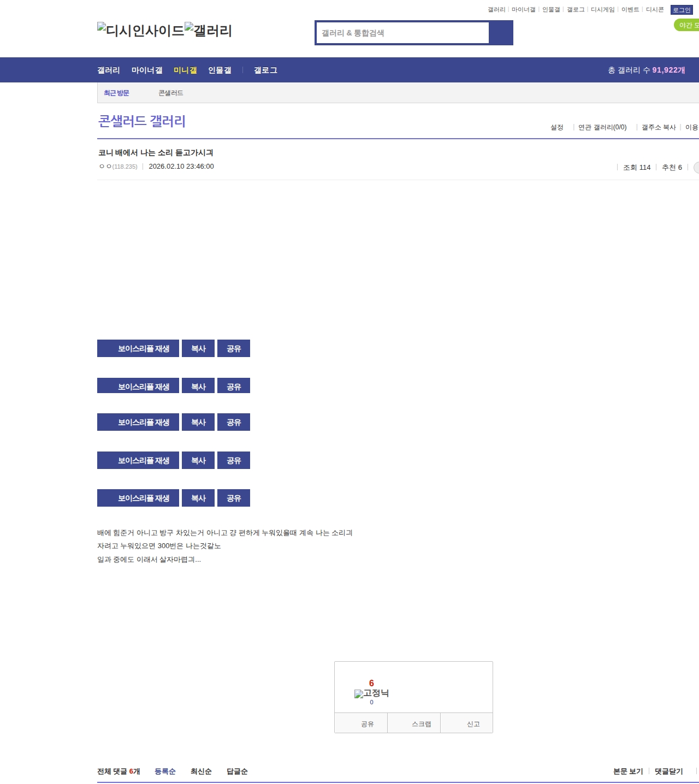Click 스크랩 to scrap this post
Image resolution: width=699 pixels, height=784 pixels.
click(414, 723)
